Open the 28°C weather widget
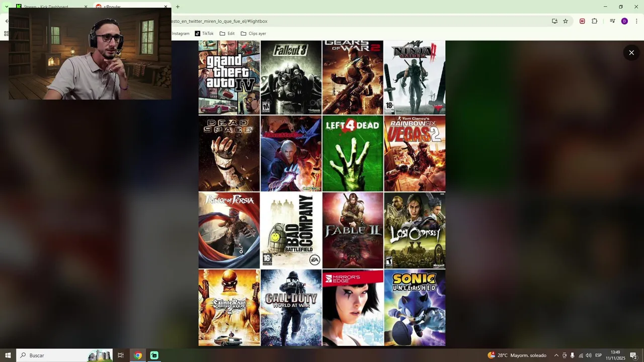Image resolution: width=644 pixels, height=362 pixels. point(517,355)
